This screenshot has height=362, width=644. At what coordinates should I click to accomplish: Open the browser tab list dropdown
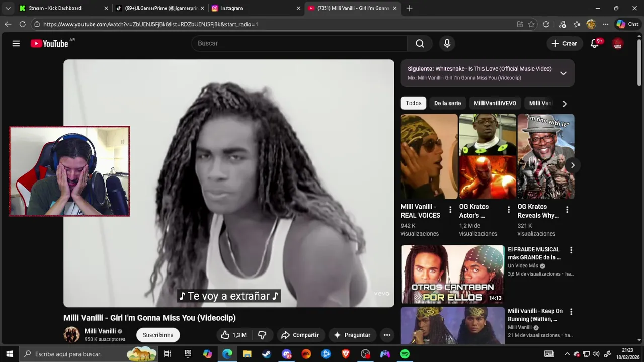pyautogui.click(x=8, y=8)
